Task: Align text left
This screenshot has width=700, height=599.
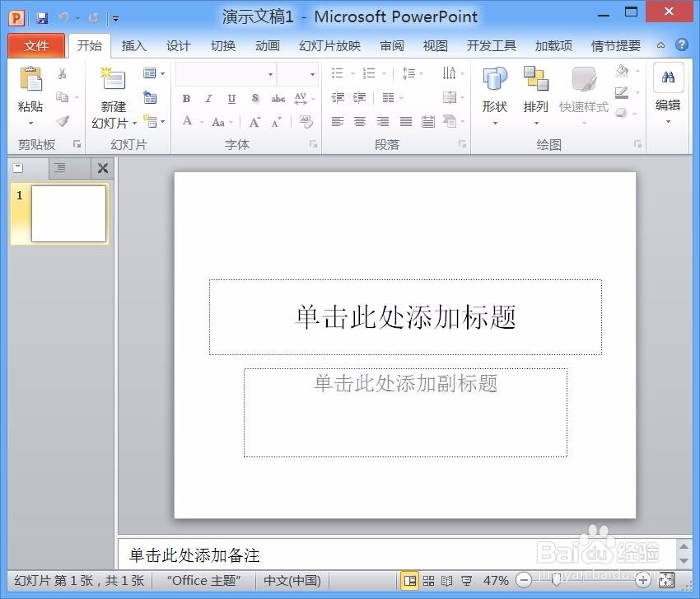Action: pyautogui.click(x=338, y=121)
